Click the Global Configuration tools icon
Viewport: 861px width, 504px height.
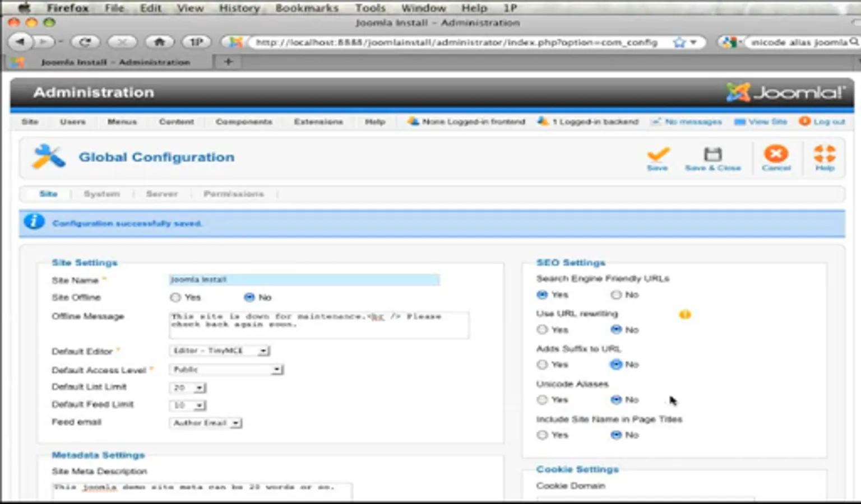[49, 157]
